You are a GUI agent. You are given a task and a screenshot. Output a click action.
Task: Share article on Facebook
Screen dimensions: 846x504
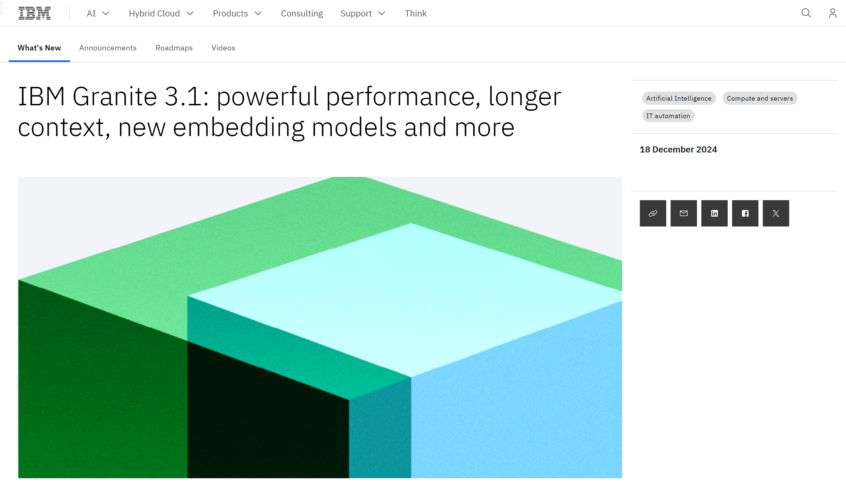pyautogui.click(x=745, y=213)
